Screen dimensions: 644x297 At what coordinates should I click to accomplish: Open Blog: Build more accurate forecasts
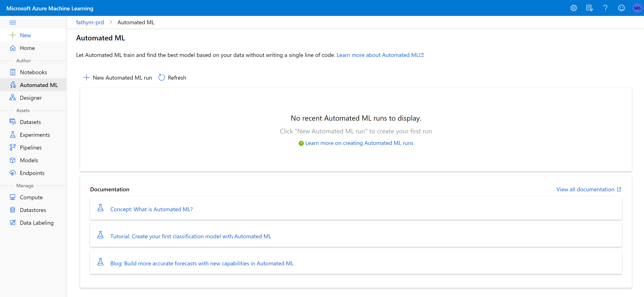click(202, 263)
